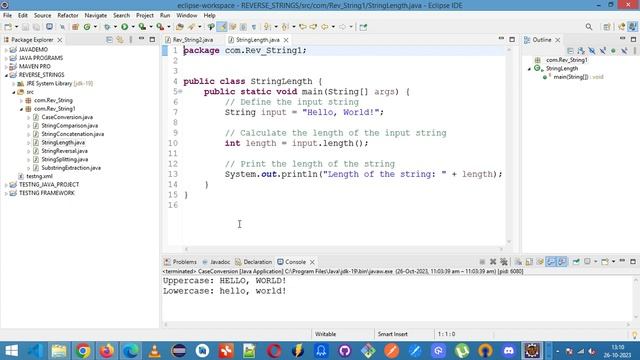Open Debug button dropdown arrow
Viewport: 640px width, 360px height.
click(116, 27)
